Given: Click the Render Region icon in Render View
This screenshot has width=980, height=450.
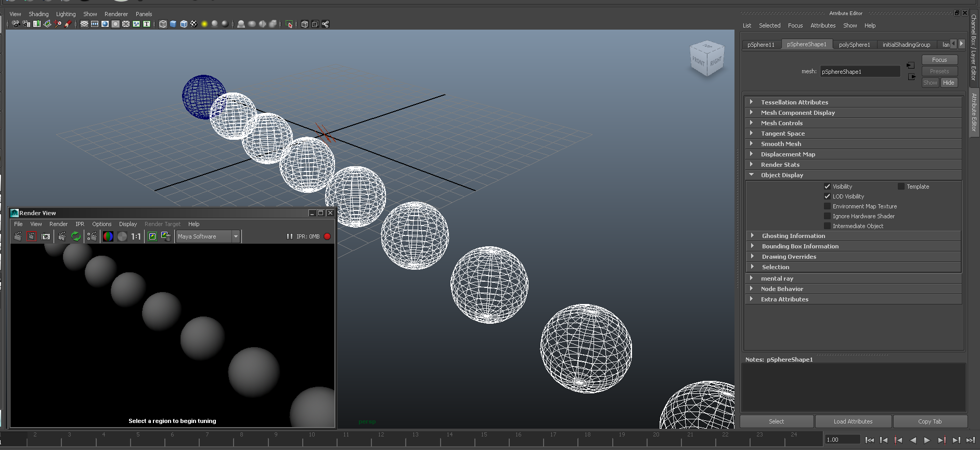Looking at the screenshot, I should tap(32, 236).
